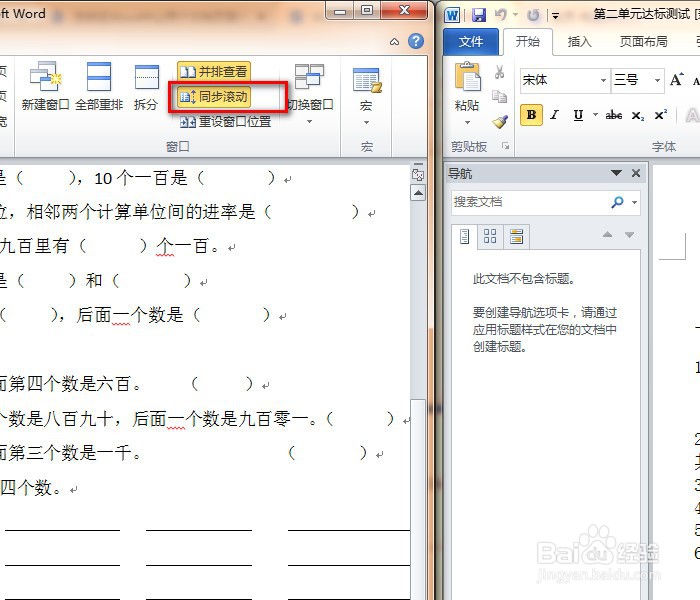700x600 pixels.
Task: Open the 文件 File tab
Action: tap(471, 42)
